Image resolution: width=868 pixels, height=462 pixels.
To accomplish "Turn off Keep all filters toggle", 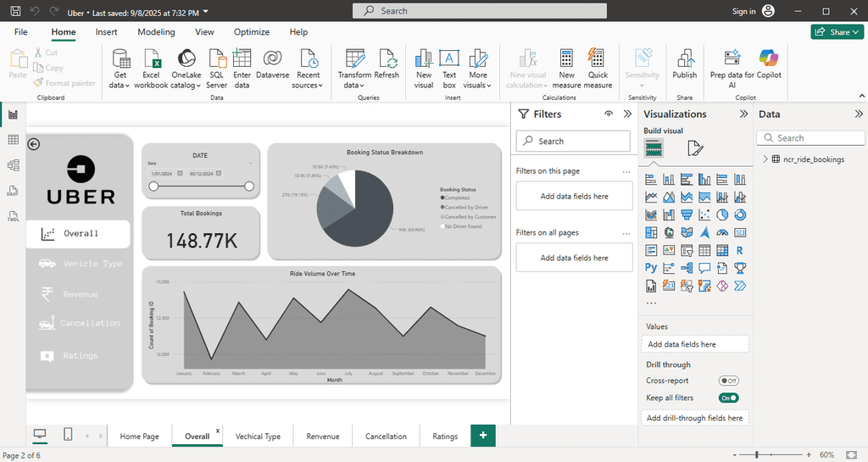I will (728, 398).
